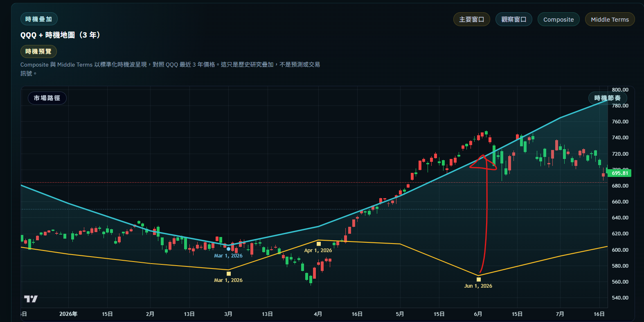Image resolution: width=644 pixels, height=322 pixels.
Task: Click the 時機預覽 badge
Action: [x=38, y=51]
